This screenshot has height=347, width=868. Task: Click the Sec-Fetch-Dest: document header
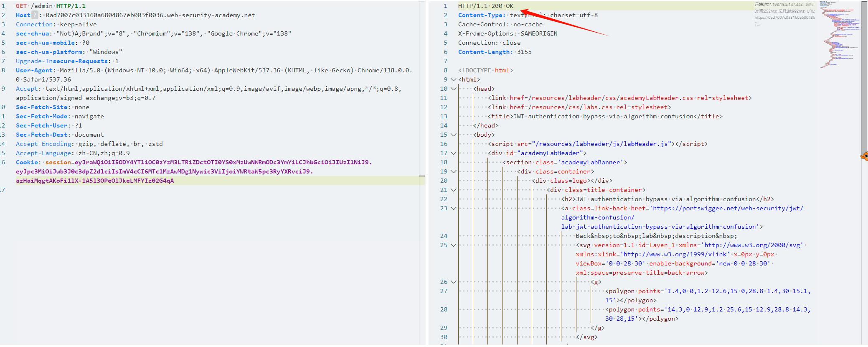point(60,135)
